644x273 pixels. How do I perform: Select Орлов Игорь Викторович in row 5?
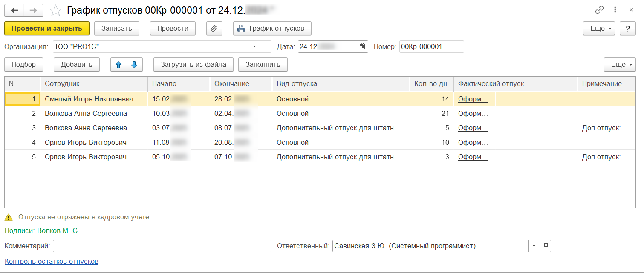(94, 157)
